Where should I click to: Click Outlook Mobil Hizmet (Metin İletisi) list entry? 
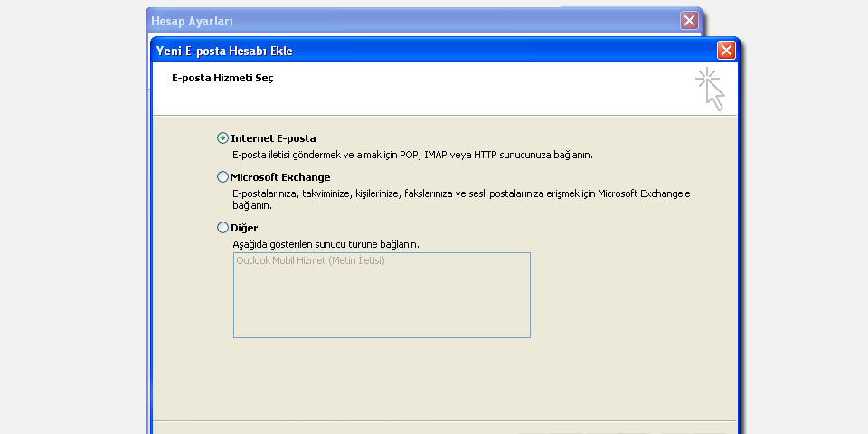pos(310,260)
